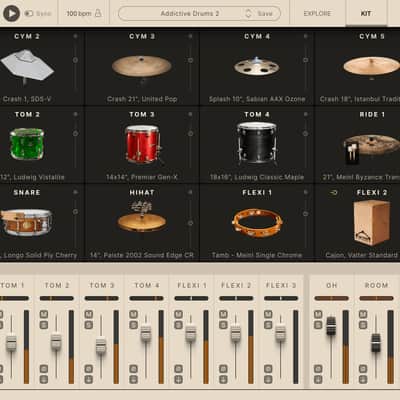The height and width of the screenshot is (400, 400).
Task: Mute the TOM 2 mixer channel
Action: pos(44,314)
